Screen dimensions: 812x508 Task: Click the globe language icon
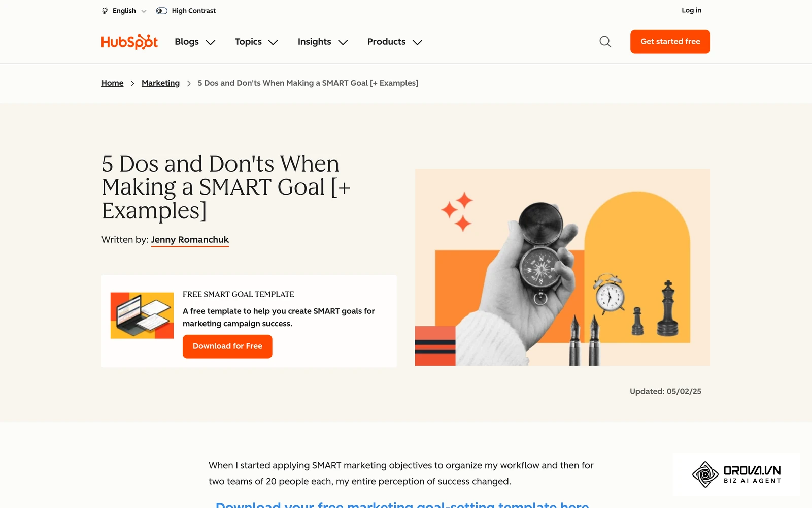(105, 11)
